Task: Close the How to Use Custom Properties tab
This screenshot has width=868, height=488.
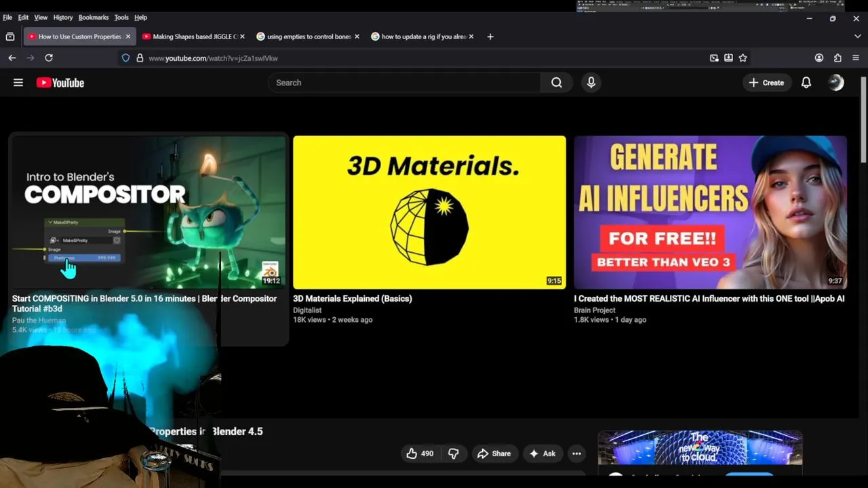Action: [x=127, y=37]
